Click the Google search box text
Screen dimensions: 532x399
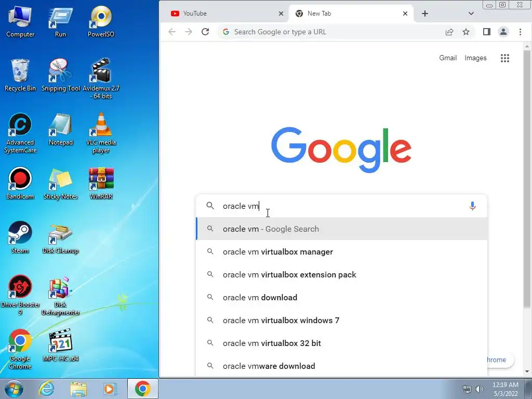tap(341, 206)
